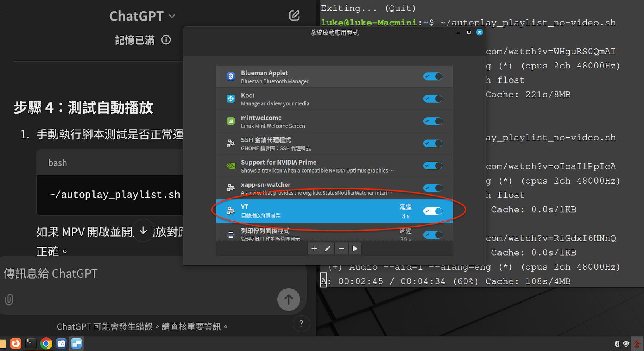This screenshot has height=351, width=644.
Task: Click the 步驟 4 heading in ChatGPT
Action: click(x=83, y=107)
